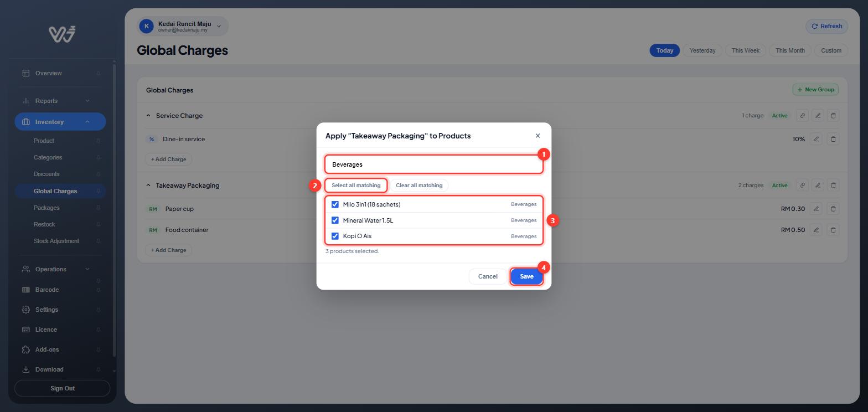
Task: Click the pencil icon for Paper cup
Action: pyautogui.click(x=816, y=209)
